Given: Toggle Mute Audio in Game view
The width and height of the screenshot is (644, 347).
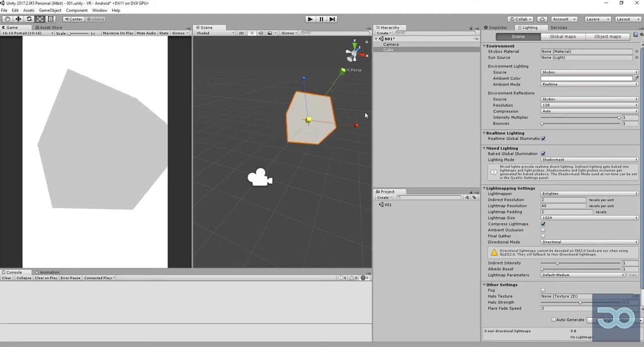Looking at the screenshot, I should coord(146,33).
